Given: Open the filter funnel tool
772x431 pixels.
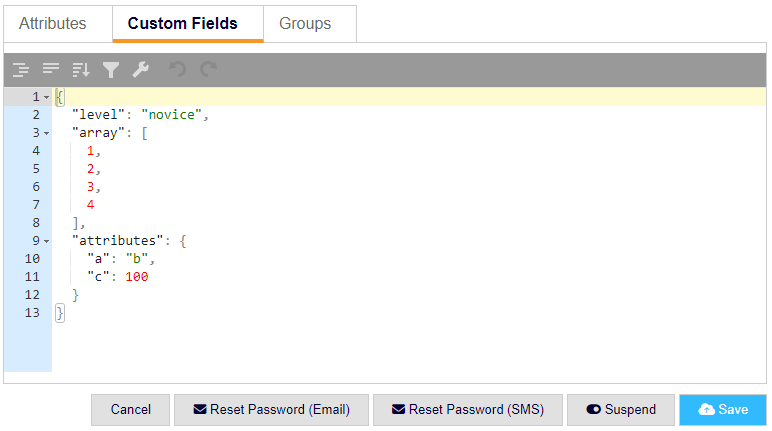Looking at the screenshot, I should pyautogui.click(x=111, y=69).
